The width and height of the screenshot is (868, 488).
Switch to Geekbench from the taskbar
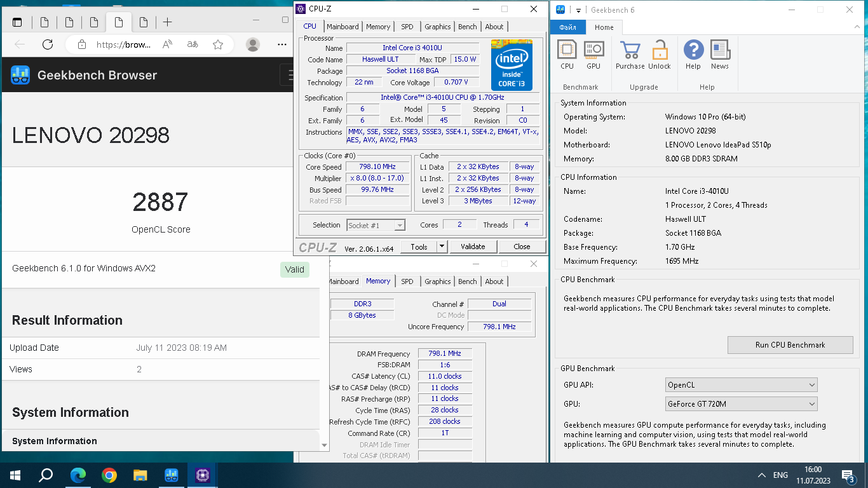pos(172,475)
